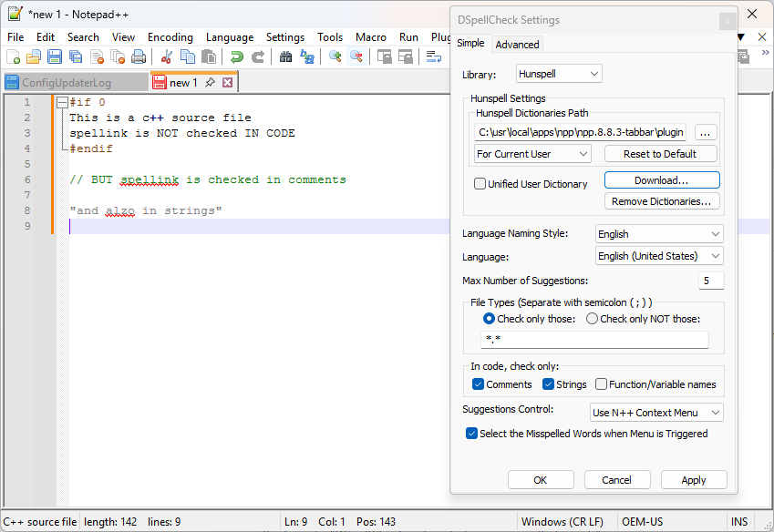
Task: Expand the Language Naming Style dropdown
Action: click(x=659, y=234)
